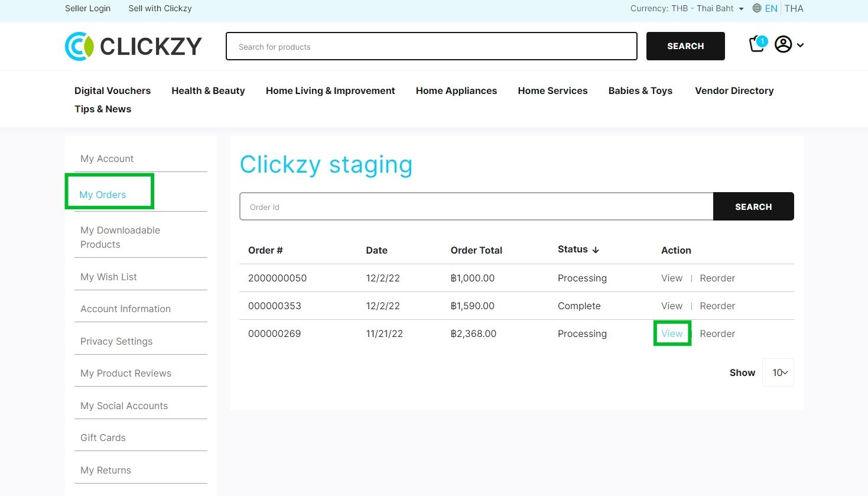
Task: Click the order SEARCH button
Action: click(753, 206)
